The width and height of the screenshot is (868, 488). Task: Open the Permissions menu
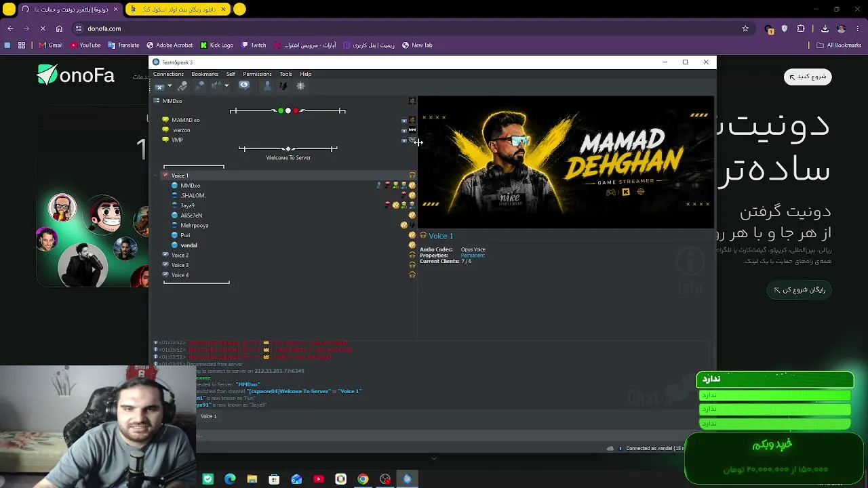257,74
